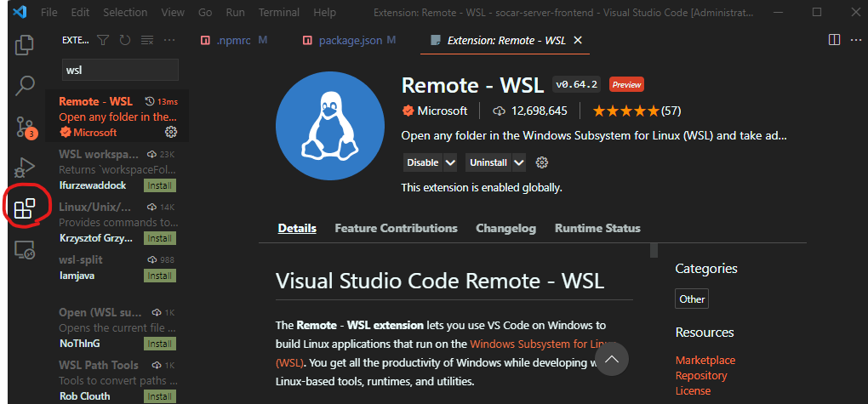Install the WSL Path Tools extension

160,396
